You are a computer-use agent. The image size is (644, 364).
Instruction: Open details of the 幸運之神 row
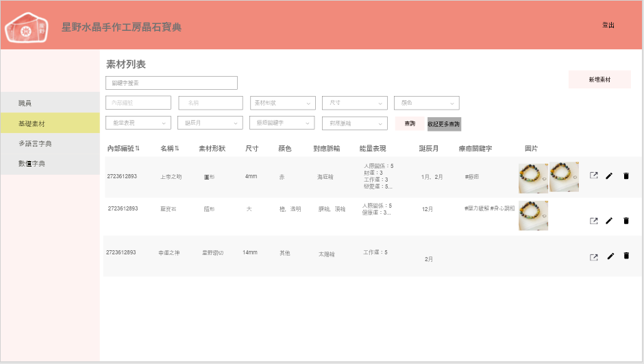click(x=594, y=257)
